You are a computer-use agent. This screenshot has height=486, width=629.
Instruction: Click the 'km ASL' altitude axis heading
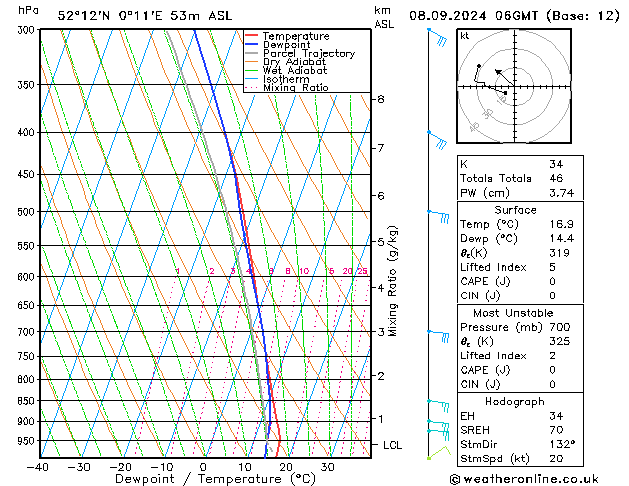pos(383,17)
